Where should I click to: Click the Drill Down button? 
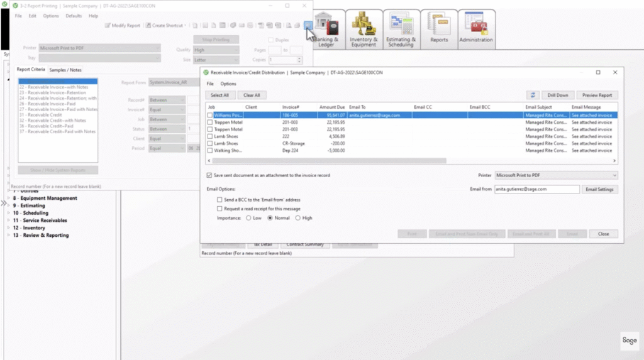(557, 95)
